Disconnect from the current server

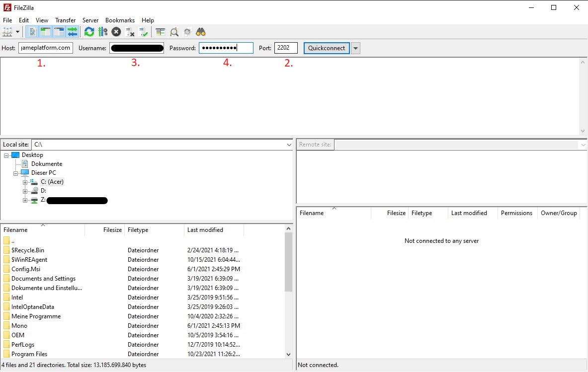pyautogui.click(x=130, y=32)
